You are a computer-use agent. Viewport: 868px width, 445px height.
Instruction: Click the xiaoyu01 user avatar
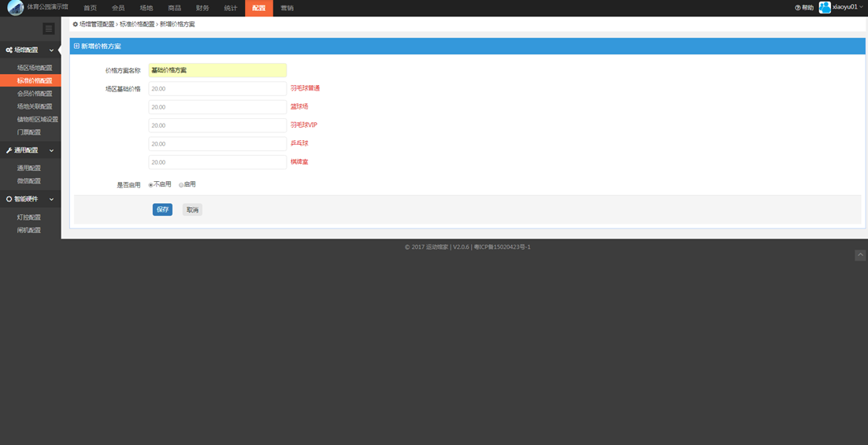click(x=825, y=7)
